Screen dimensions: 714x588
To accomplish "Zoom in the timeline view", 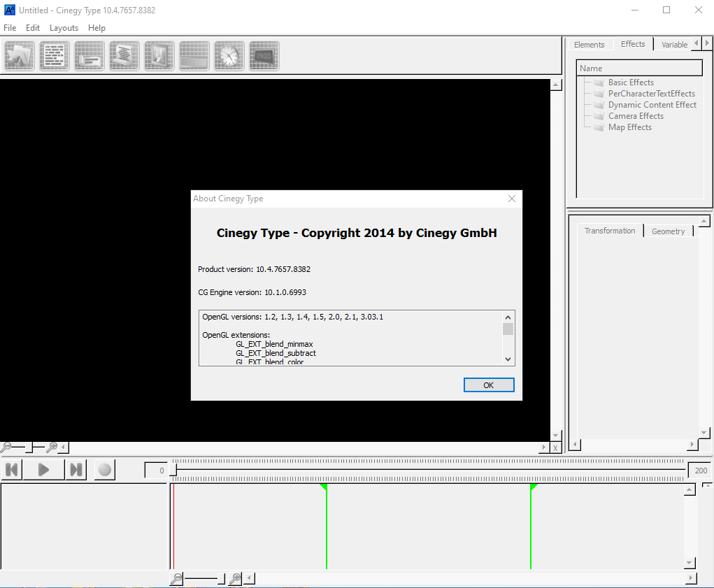I will tap(235, 578).
